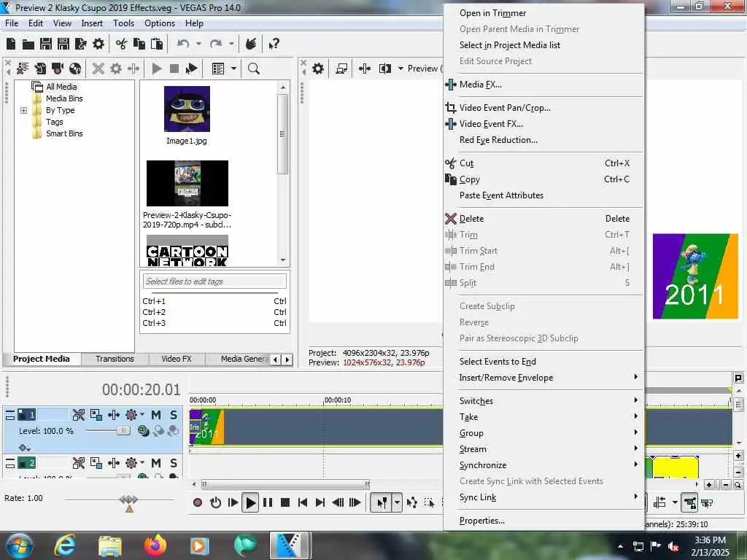Toggle Auto Ripple near timeline bottom right

point(660,502)
